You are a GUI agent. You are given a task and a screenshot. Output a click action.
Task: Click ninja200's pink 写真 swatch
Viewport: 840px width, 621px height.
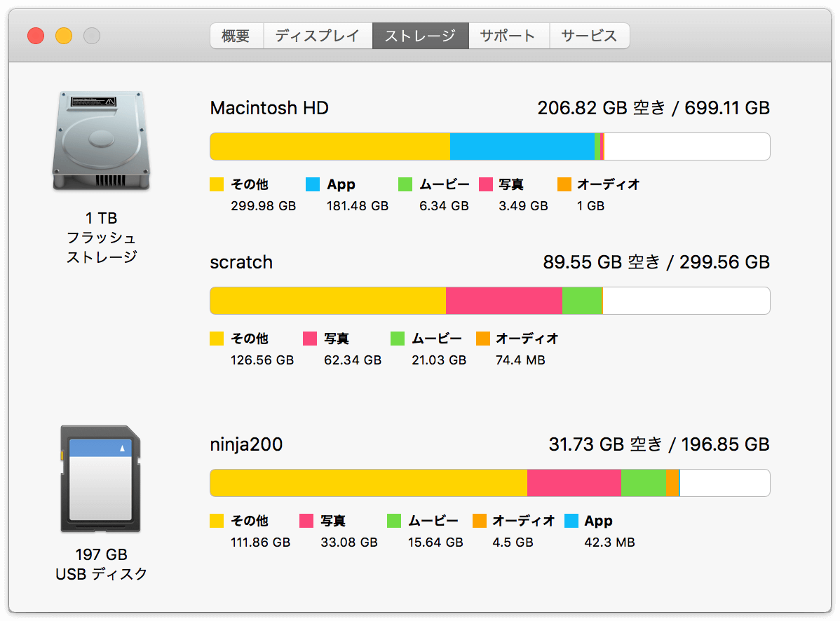click(306, 520)
